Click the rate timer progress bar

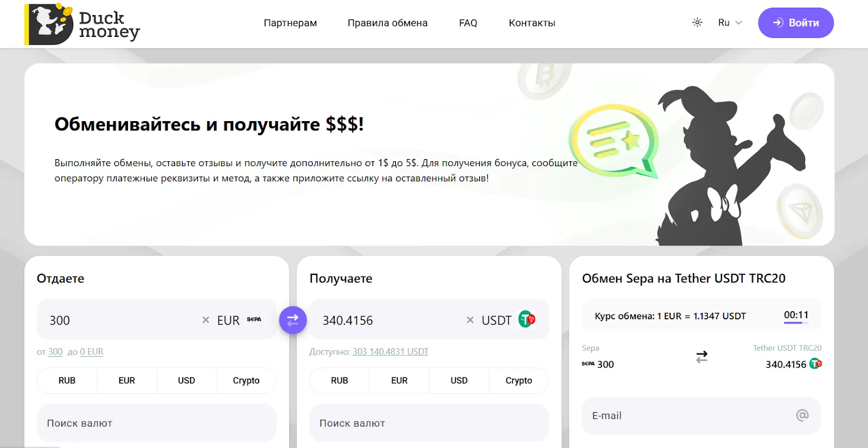tap(796, 323)
